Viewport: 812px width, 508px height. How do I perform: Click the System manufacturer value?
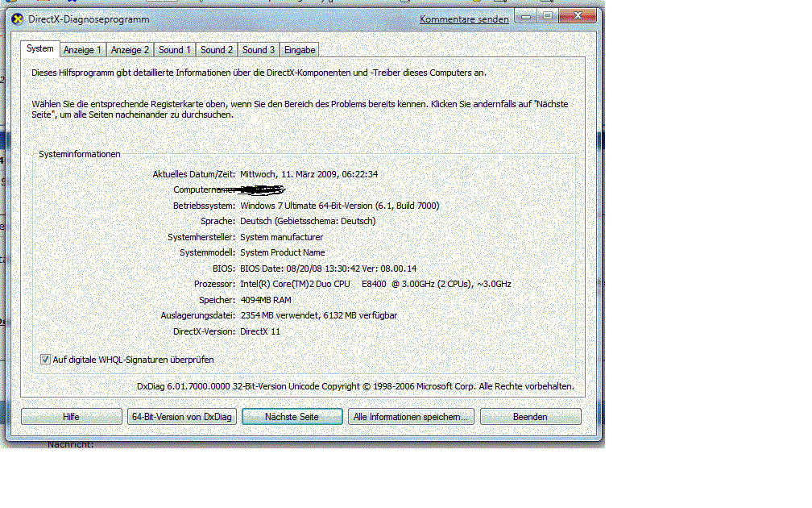click(x=282, y=237)
